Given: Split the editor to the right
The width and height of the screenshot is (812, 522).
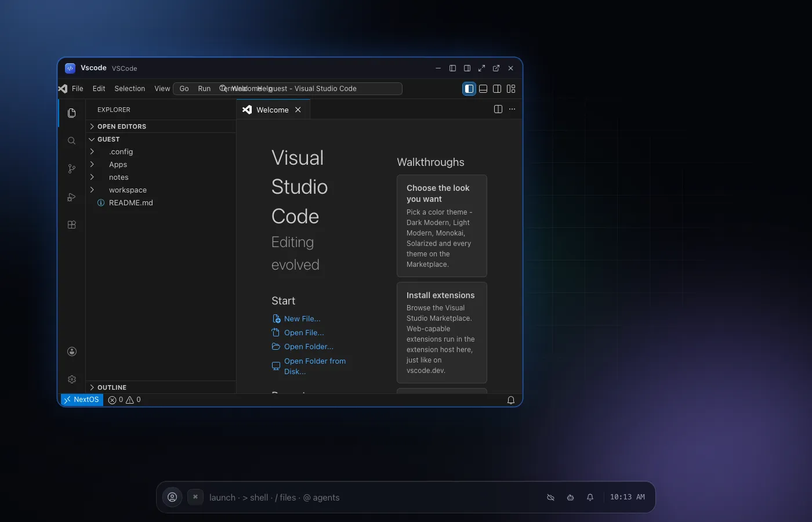Looking at the screenshot, I should pyautogui.click(x=498, y=109).
